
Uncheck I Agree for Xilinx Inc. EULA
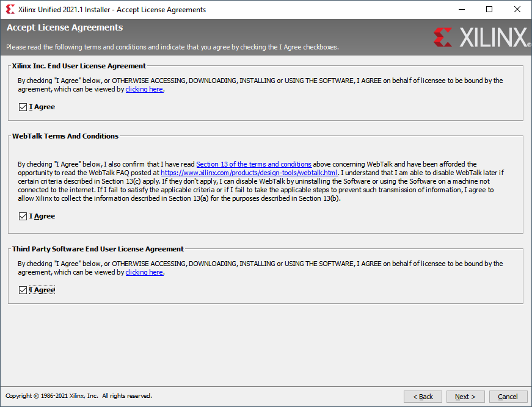[x=23, y=107]
